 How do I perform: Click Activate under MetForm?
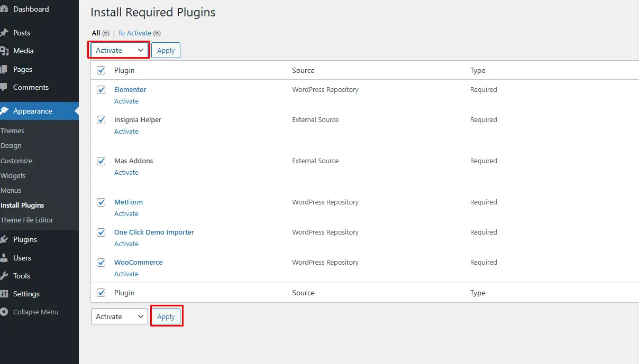(x=126, y=213)
